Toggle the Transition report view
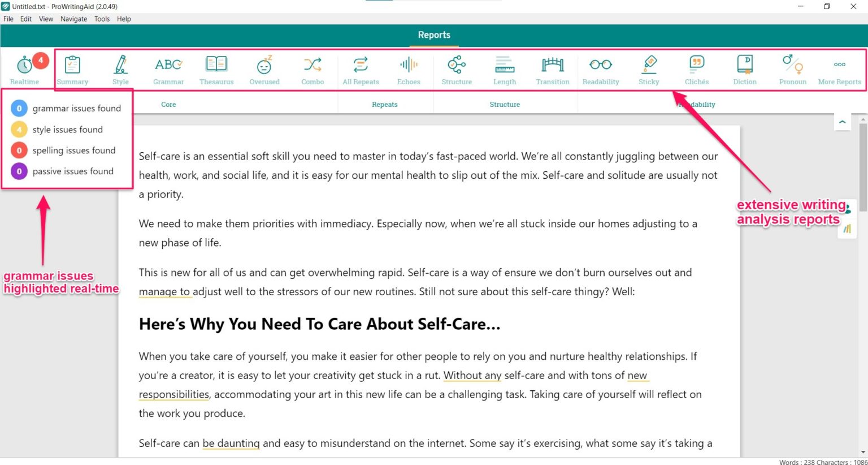 552,68
